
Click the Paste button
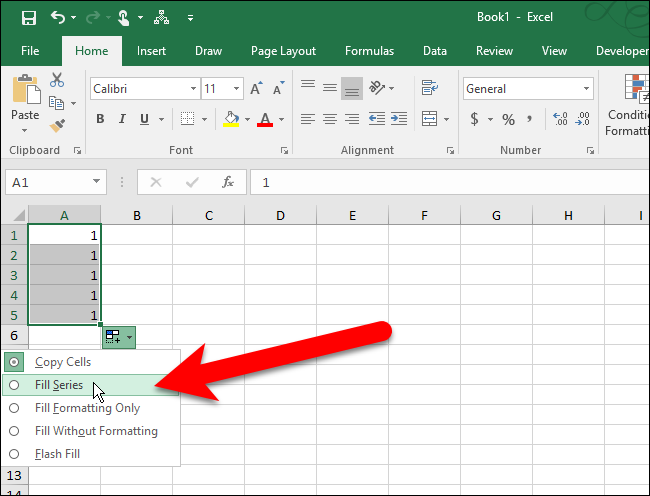(25, 100)
